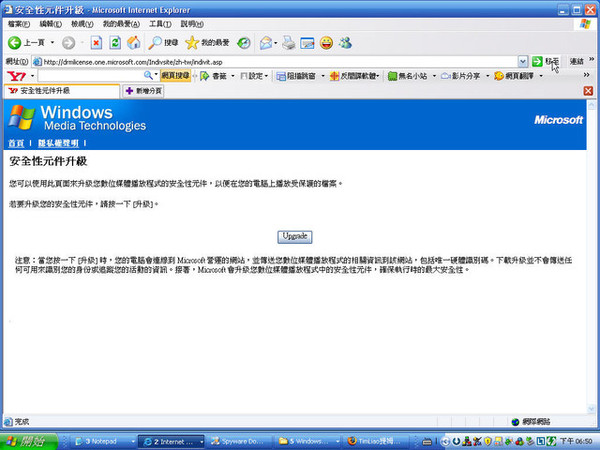Switch to the Firefox TimLiao taskbar item
The image size is (600, 450).
point(376,442)
